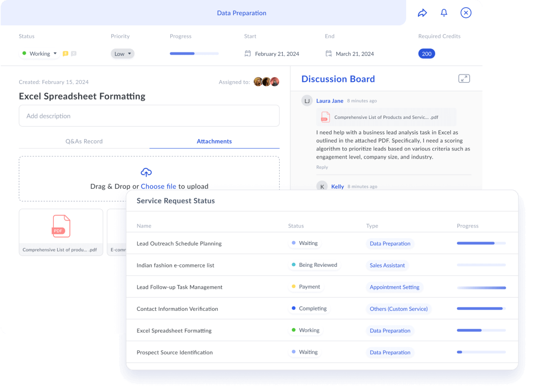Switch to the Q&As Record tab
Image resolution: width=533 pixels, height=392 pixels.
84,141
